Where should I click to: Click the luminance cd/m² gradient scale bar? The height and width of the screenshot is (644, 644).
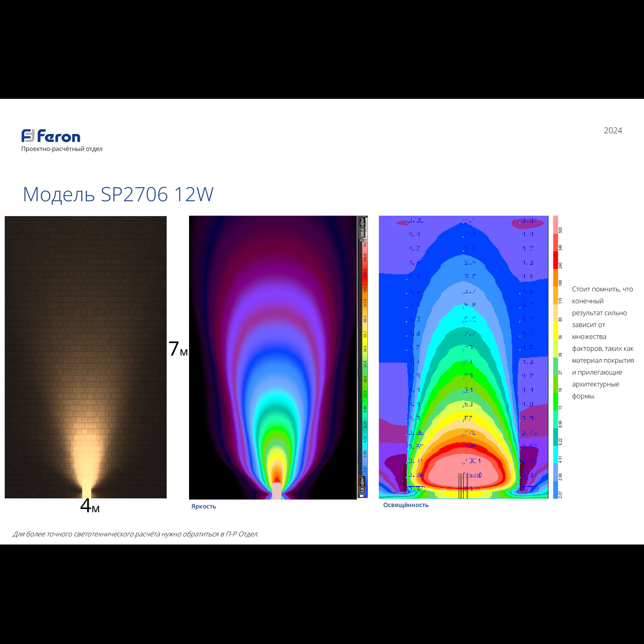pyautogui.click(x=362, y=357)
